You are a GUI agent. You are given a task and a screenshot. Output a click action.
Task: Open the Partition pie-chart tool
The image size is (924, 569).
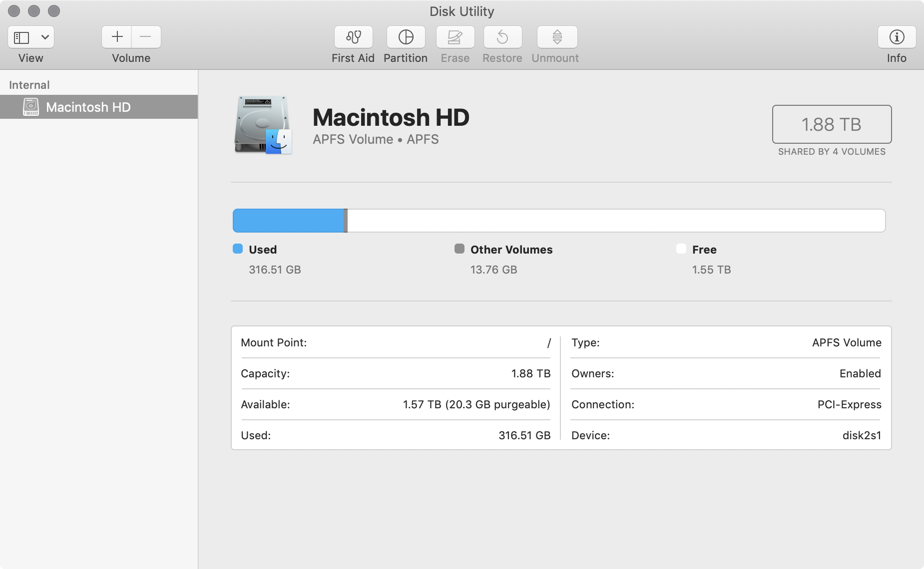click(x=406, y=37)
